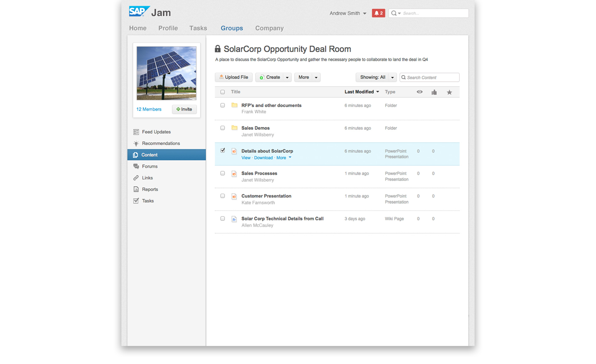The width and height of the screenshot is (596, 364).
Task: Click the View link under Details about SolarCorp
Action: pos(246,158)
